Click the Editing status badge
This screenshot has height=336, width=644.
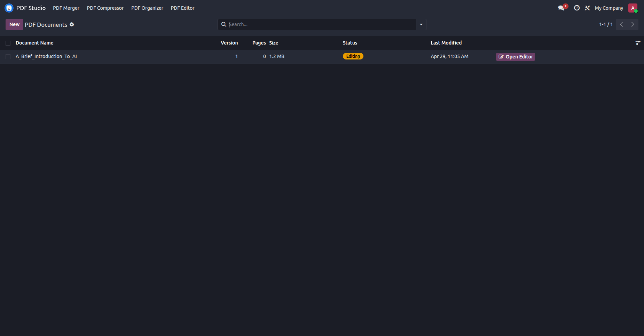353,56
